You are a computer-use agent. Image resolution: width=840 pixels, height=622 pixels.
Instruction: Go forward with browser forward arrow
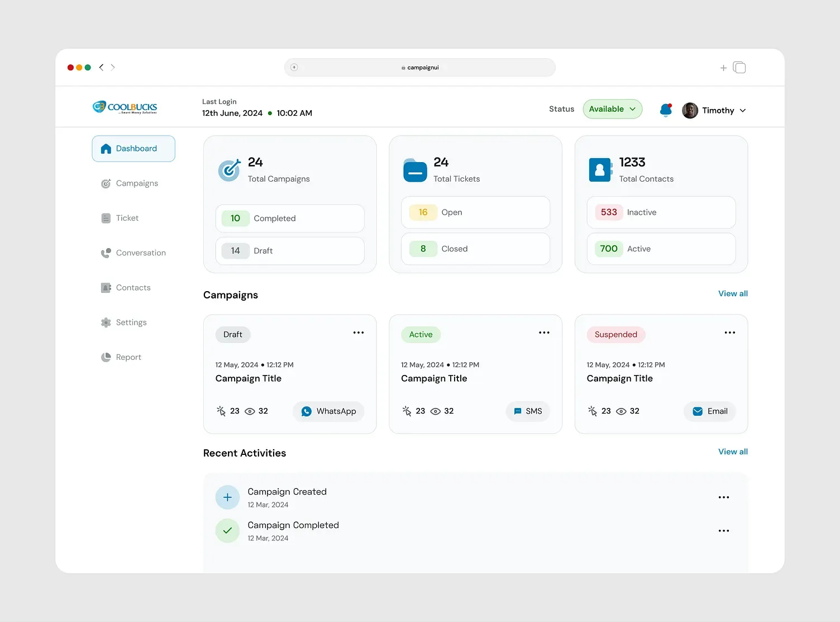click(x=113, y=67)
